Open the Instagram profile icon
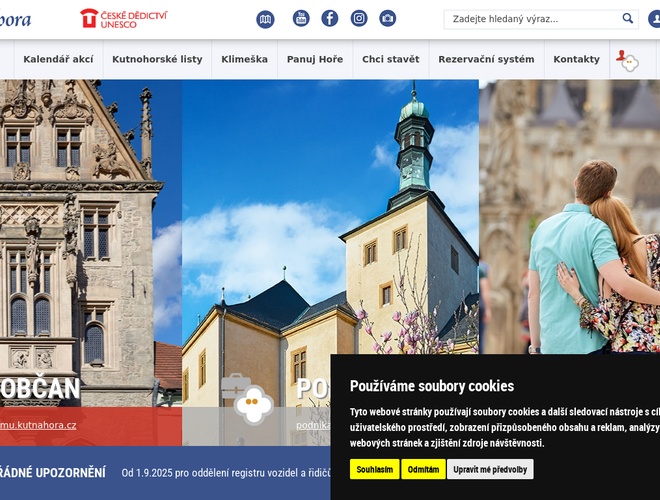 coord(359,19)
